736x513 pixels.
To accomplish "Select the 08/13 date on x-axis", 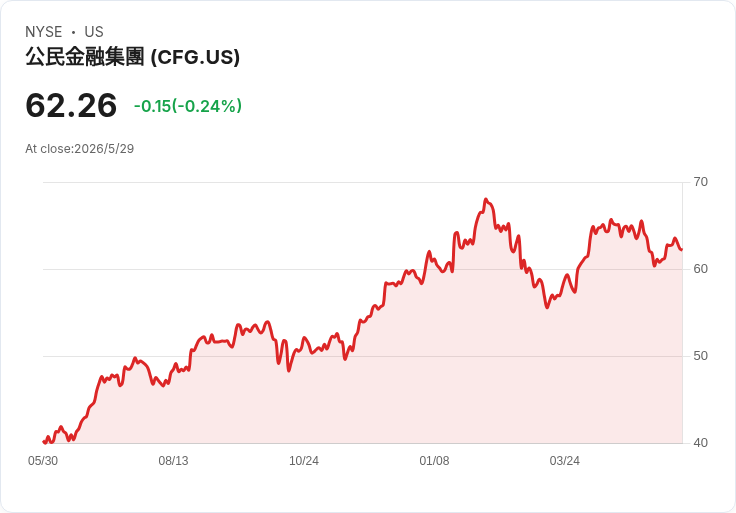I will coord(173,461).
